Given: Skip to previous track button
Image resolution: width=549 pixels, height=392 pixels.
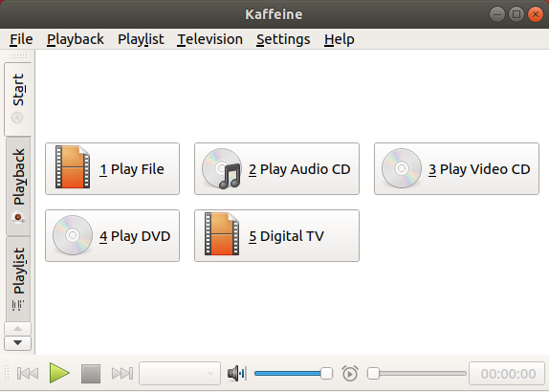Looking at the screenshot, I should pyautogui.click(x=28, y=374).
